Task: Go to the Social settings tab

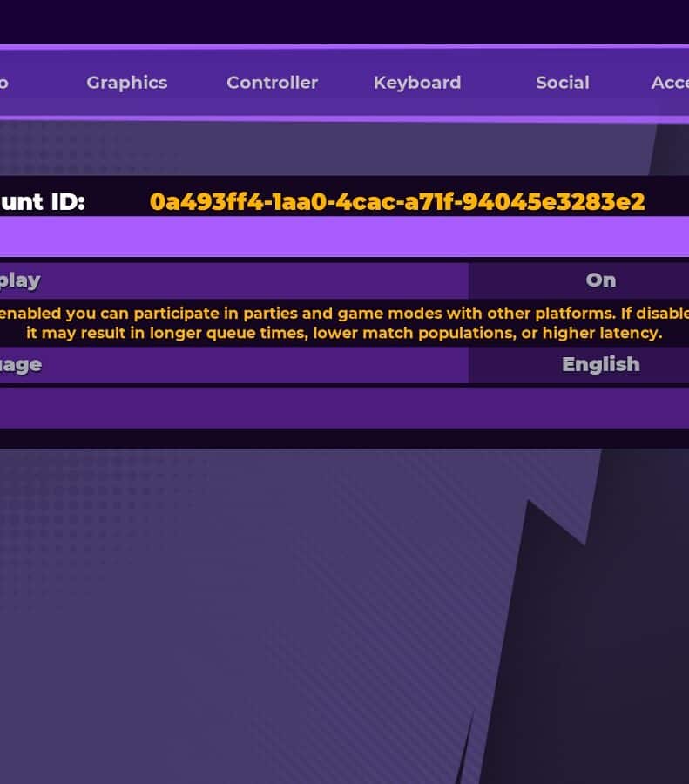Action: pyautogui.click(x=562, y=83)
